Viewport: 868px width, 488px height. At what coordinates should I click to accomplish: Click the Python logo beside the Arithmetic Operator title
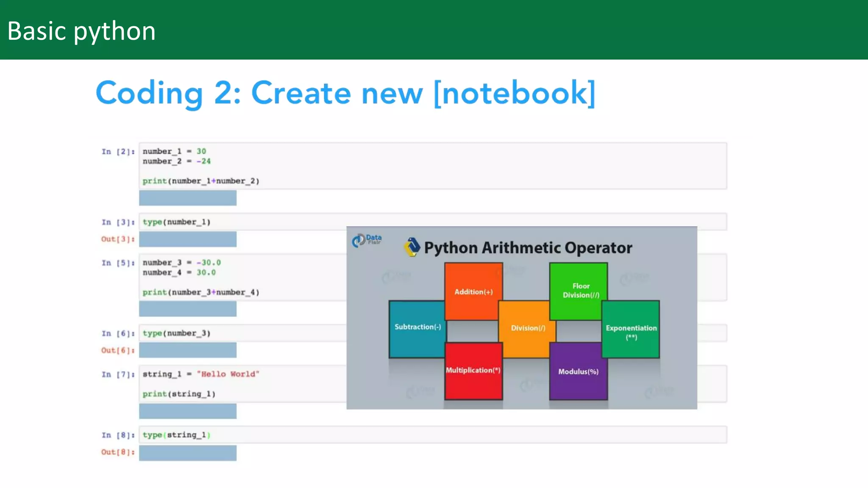pos(412,247)
